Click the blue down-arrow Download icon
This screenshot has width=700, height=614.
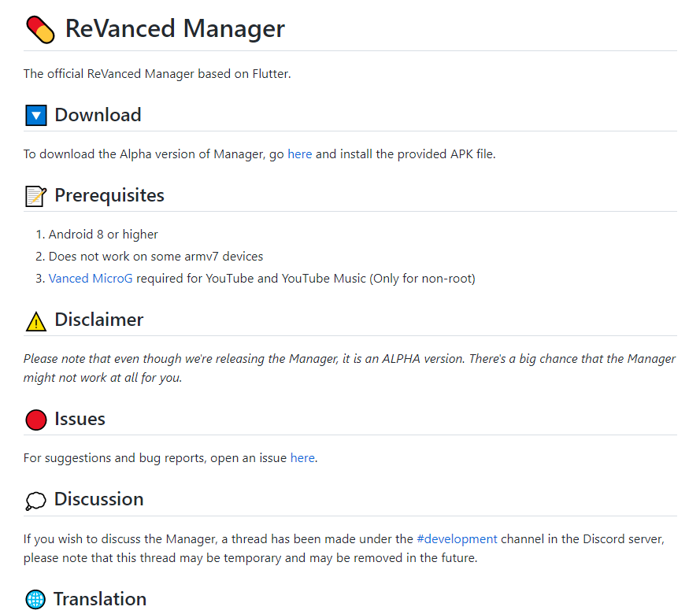(36, 116)
